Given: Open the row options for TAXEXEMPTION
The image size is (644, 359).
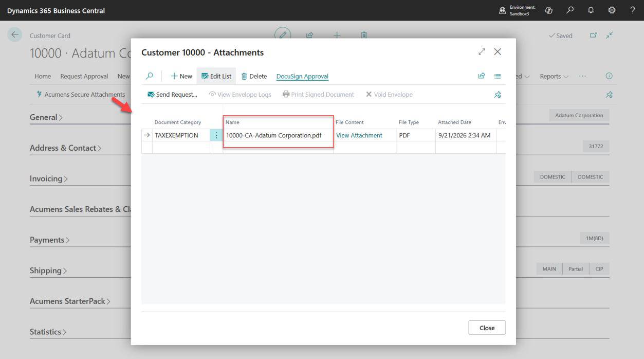Looking at the screenshot, I should tap(216, 135).
